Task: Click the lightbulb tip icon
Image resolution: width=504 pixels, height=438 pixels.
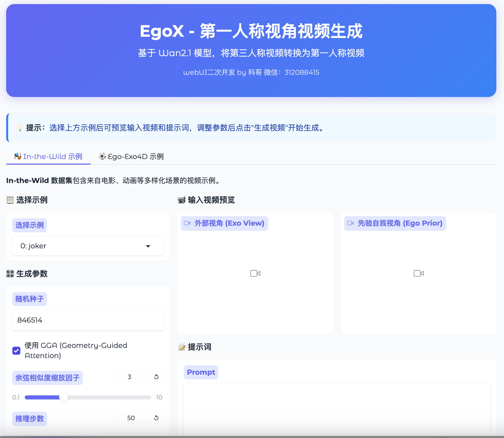Action: (20, 128)
